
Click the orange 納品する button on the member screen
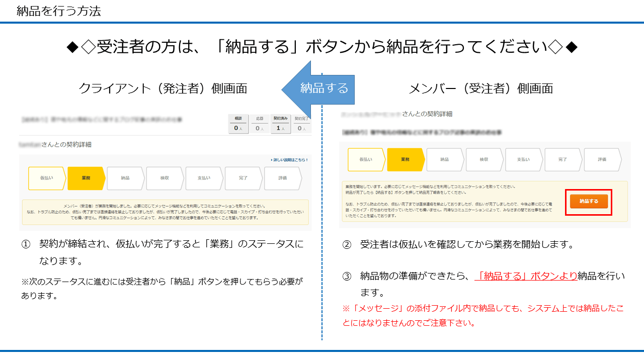(589, 201)
